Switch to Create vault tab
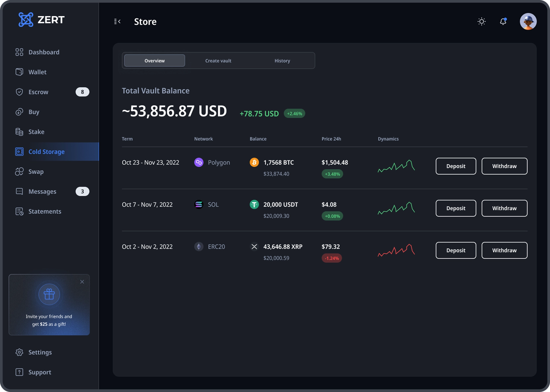This screenshot has height=392, width=550. point(218,61)
